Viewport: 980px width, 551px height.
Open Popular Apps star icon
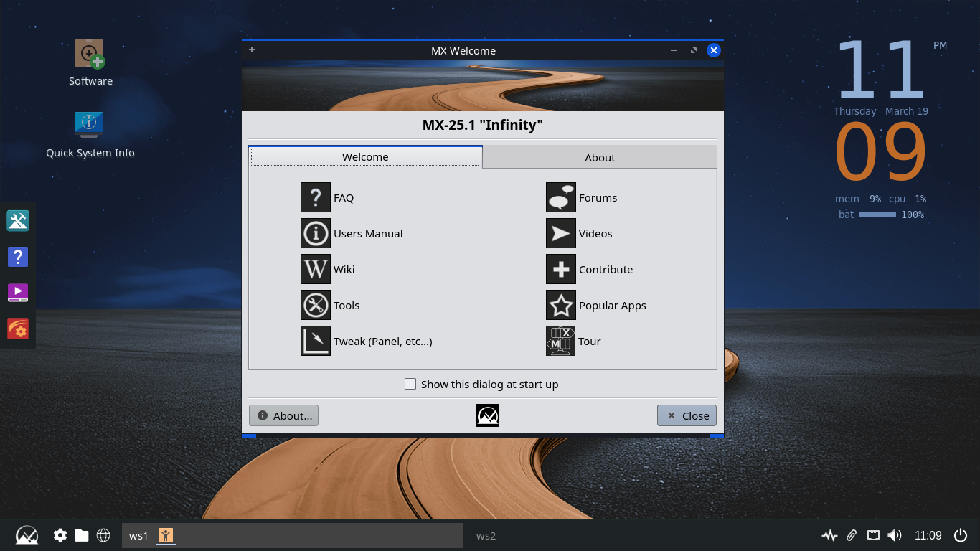(560, 305)
